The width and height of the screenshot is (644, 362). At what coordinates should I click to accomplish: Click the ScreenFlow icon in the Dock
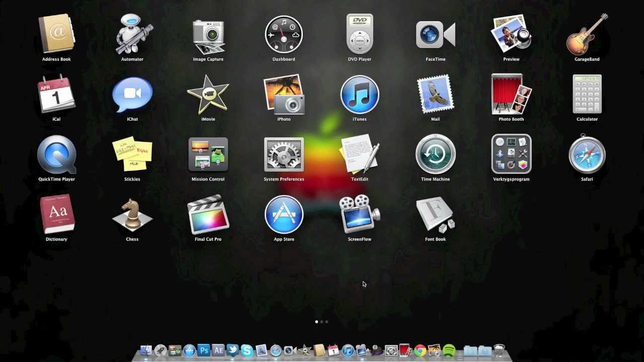click(362, 350)
